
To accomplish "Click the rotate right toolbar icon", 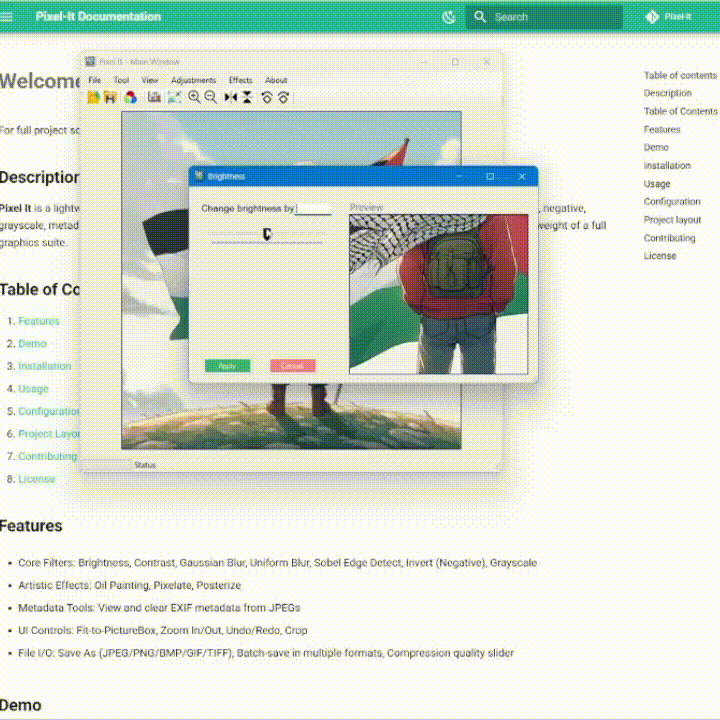I will (x=283, y=97).
